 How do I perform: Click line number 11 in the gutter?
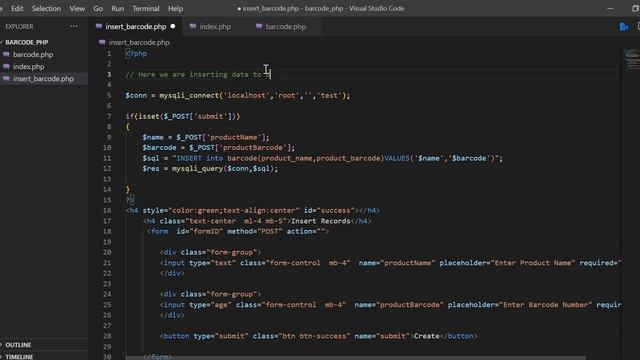coord(107,158)
